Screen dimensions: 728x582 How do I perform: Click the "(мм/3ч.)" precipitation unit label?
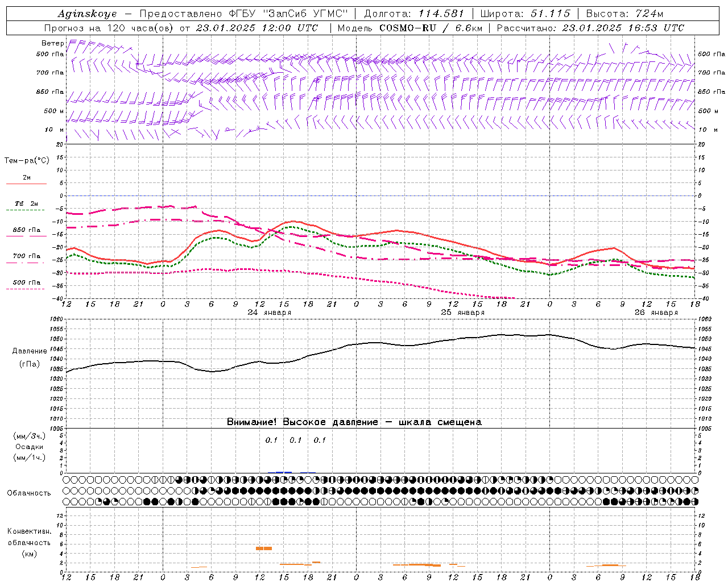click(x=30, y=436)
